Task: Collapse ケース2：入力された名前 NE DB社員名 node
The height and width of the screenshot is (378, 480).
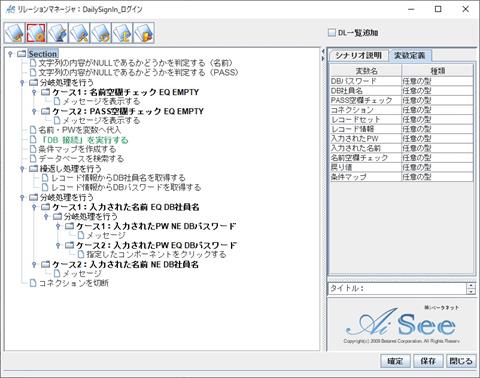Action: tap(34, 265)
